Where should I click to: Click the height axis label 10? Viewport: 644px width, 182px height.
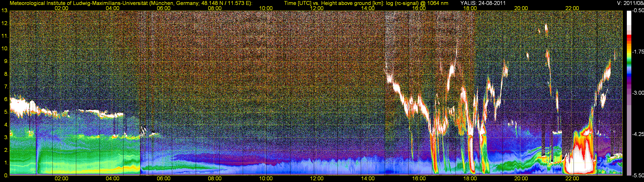coord(5,49)
